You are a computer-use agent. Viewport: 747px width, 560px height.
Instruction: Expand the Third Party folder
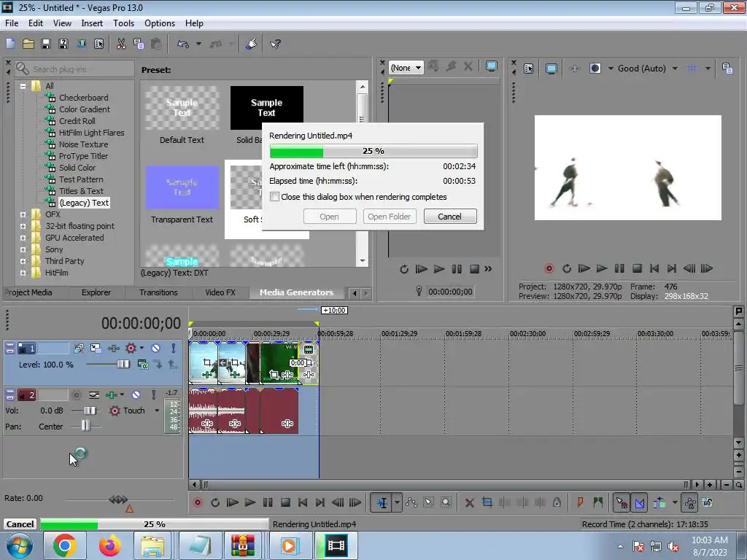pos(23,262)
